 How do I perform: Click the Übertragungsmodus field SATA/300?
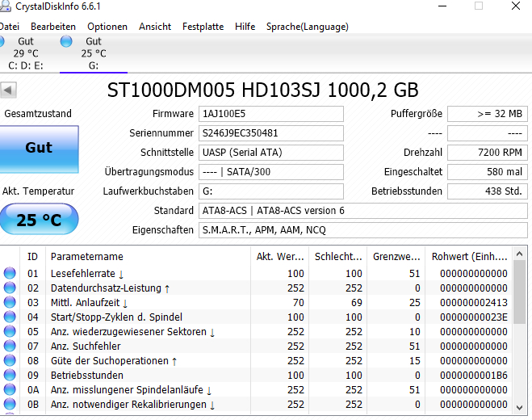coord(270,172)
